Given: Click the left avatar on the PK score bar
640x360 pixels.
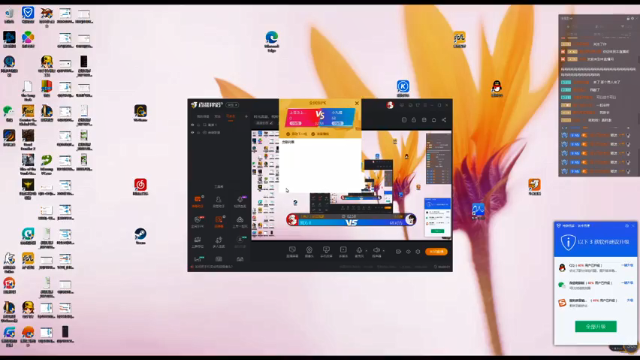Looking at the screenshot, I should click(x=292, y=220).
